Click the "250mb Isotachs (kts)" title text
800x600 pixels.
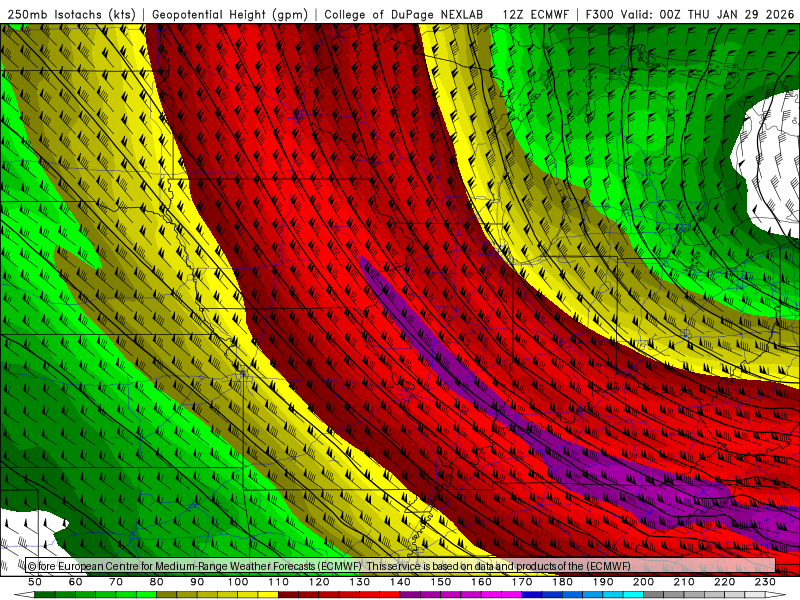click(x=73, y=14)
